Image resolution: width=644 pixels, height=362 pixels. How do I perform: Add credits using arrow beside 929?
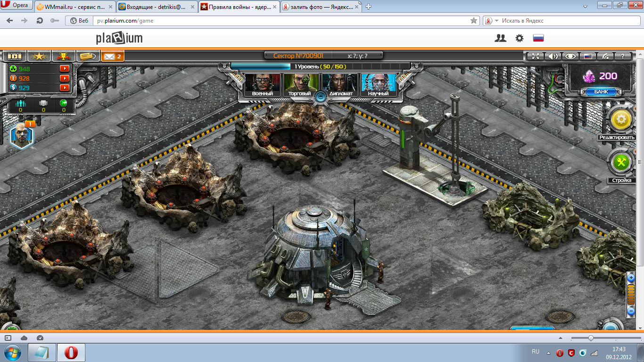(65, 88)
